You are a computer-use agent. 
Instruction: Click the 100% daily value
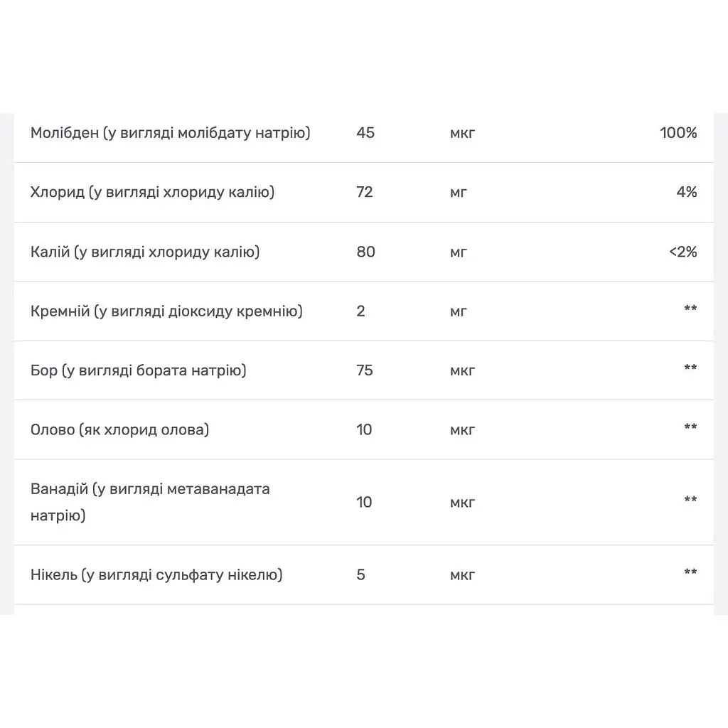[678, 133]
